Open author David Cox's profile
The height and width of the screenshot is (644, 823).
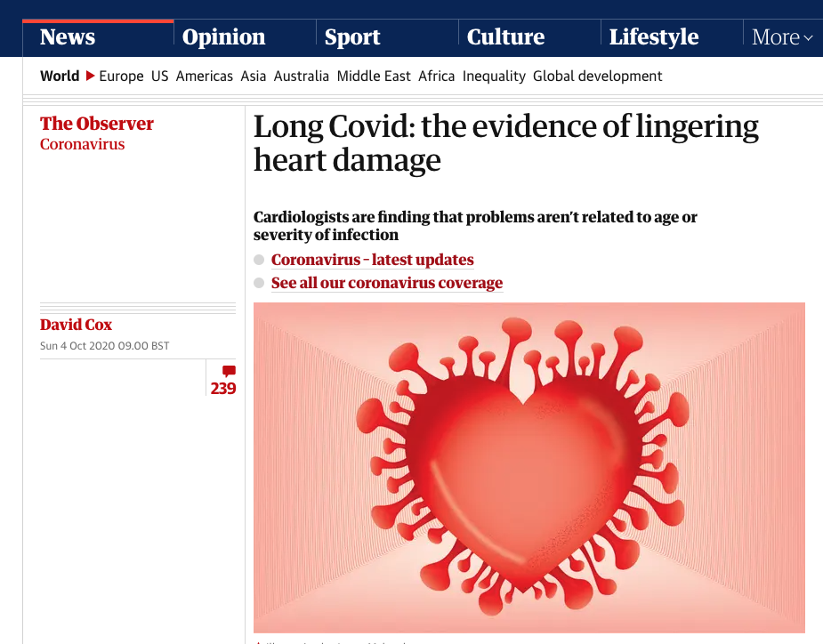[x=76, y=326]
